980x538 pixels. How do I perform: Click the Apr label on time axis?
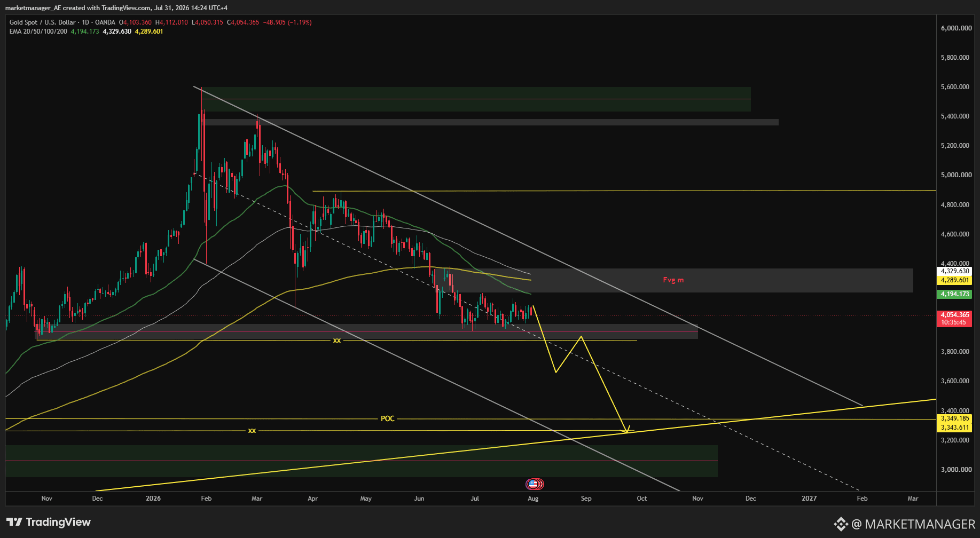click(313, 499)
